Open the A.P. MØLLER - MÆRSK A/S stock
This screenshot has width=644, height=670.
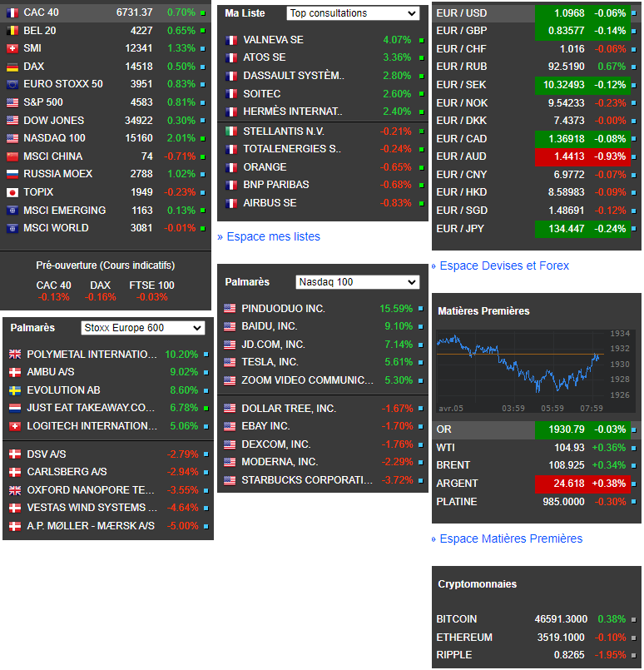pyautogui.click(x=91, y=526)
